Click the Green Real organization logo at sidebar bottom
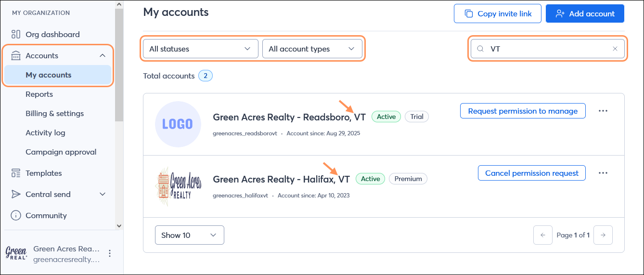 [16, 253]
